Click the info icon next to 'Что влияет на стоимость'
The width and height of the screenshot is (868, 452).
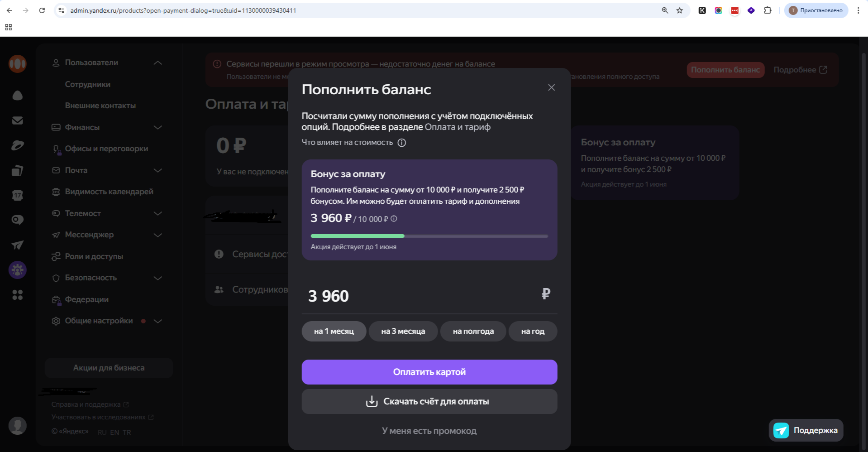401,143
